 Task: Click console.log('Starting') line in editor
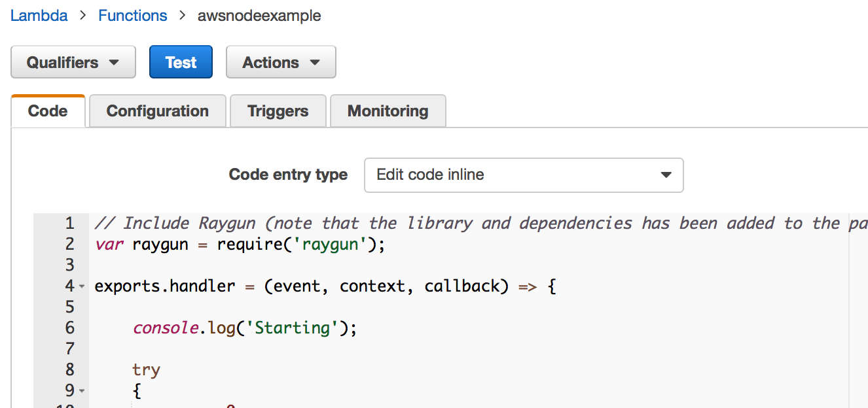point(245,328)
